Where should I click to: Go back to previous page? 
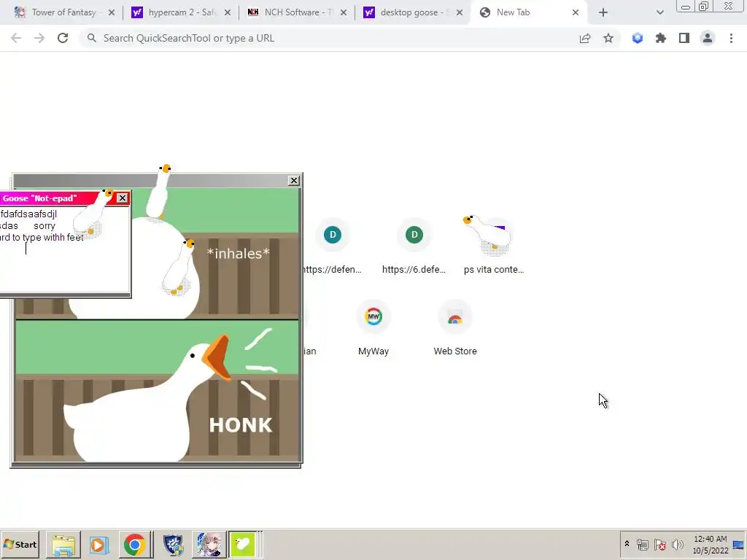pos(16,38)
